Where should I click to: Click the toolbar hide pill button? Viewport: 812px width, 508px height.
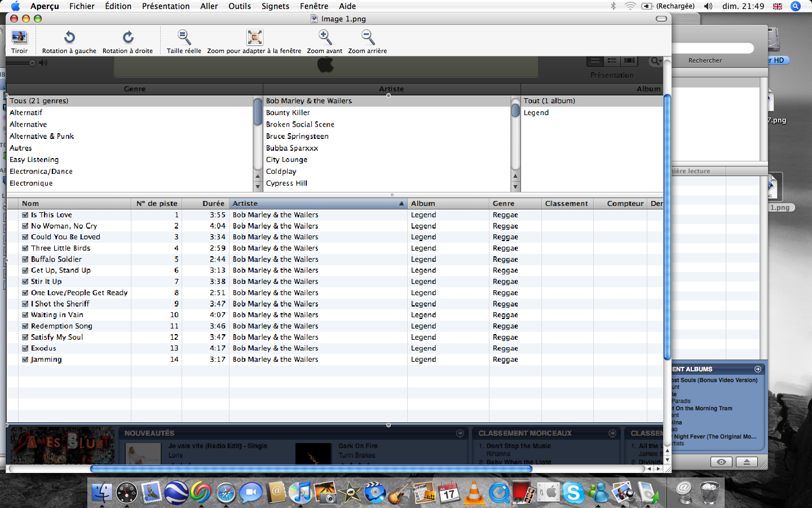tap(661, 19)
